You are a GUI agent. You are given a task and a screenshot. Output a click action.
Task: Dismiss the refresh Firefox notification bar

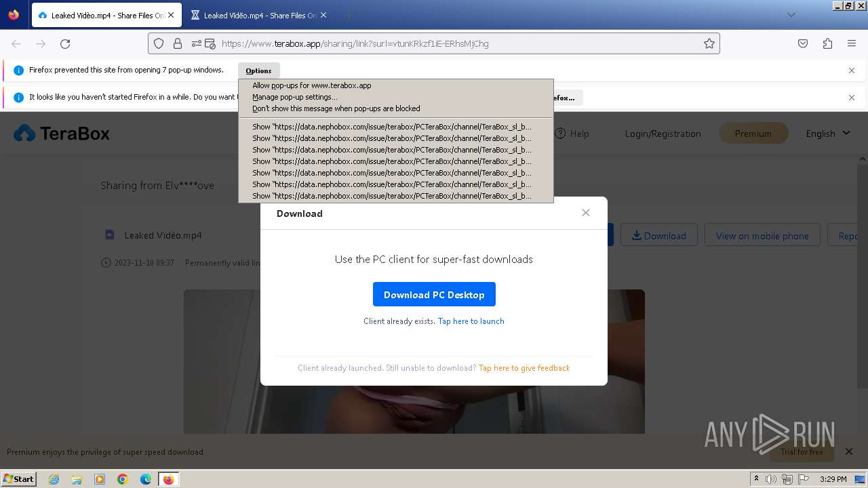pos(852,98)
